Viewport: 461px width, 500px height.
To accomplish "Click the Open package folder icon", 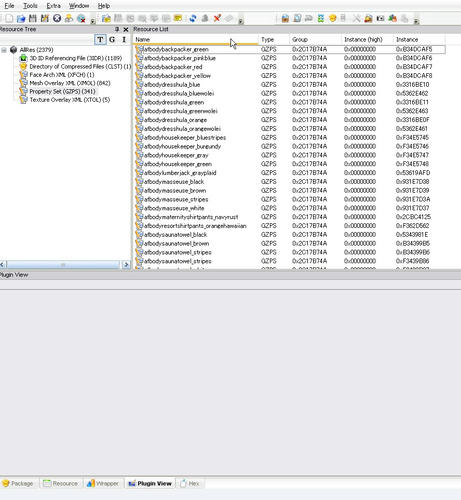I will [21, 19].
